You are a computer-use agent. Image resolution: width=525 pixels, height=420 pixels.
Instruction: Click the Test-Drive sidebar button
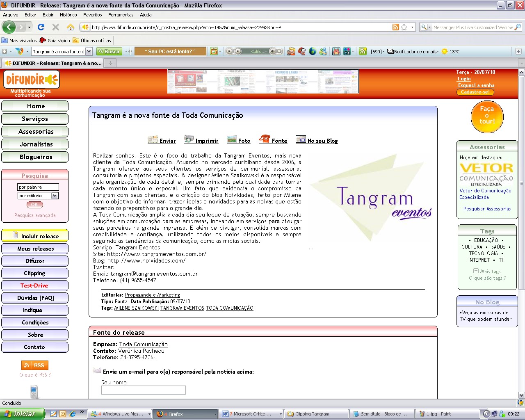tap(35, 285)
